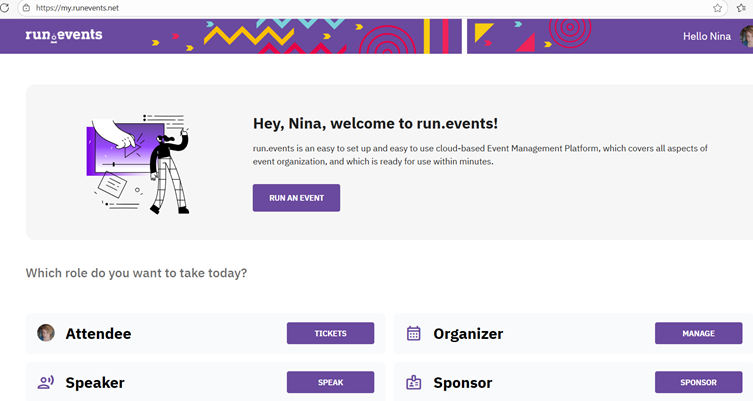Click the lock icon beside the URL
The image size is (753, 401).
[x=25, y=7]
